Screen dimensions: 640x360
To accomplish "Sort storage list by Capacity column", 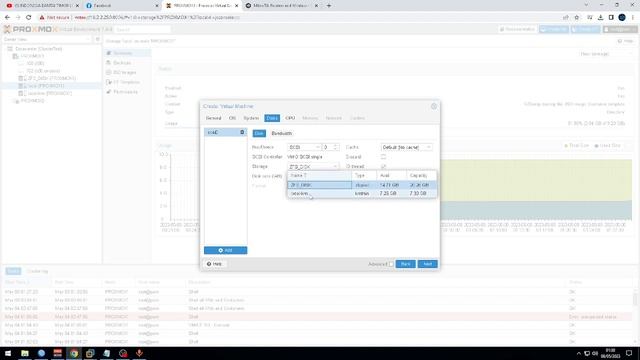I will (x=421, y=176).
